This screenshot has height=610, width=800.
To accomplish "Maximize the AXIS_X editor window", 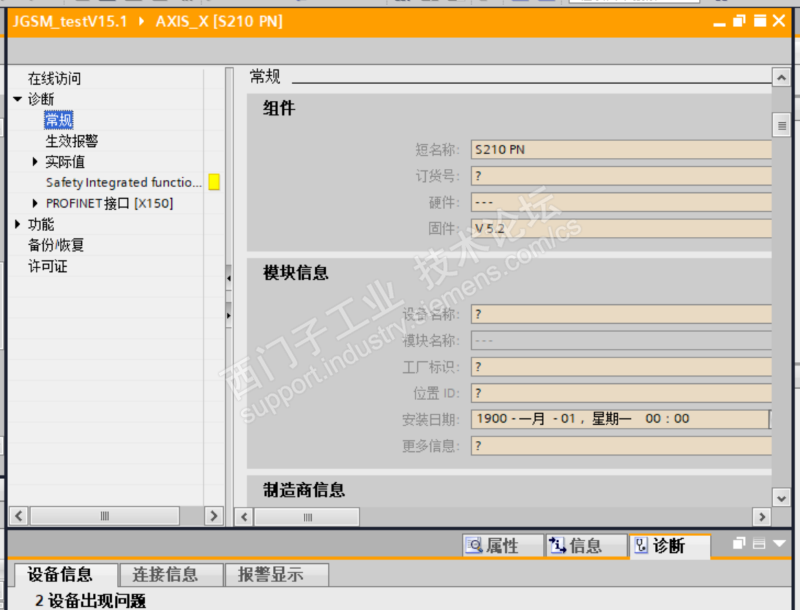I will click(x=760, y=21).
